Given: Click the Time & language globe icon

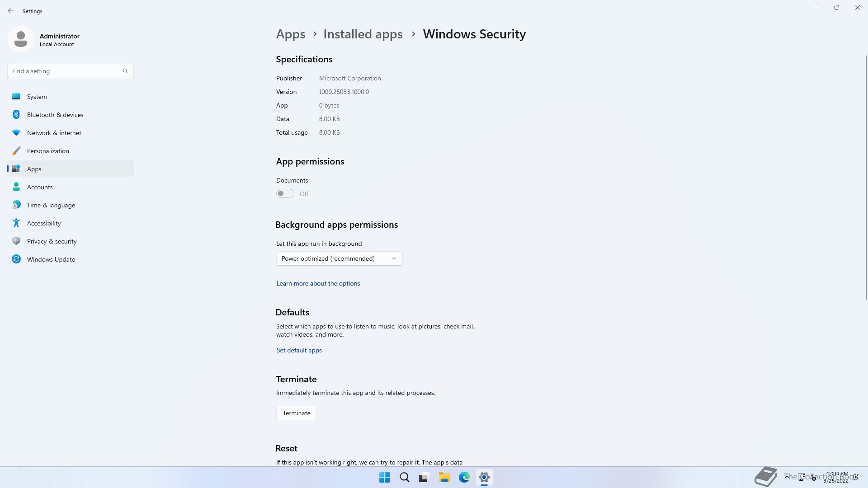Looking at the screenshot, I should (16, 205).
